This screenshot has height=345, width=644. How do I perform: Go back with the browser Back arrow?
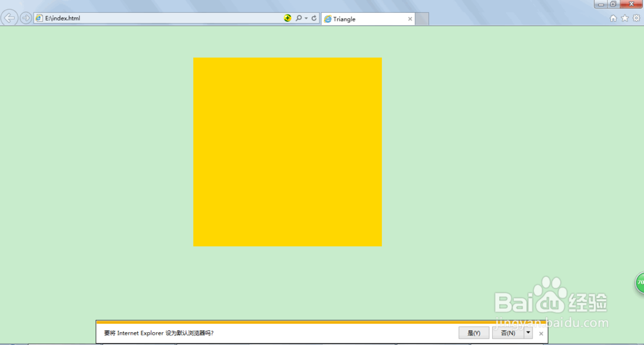tap(9, 18)
